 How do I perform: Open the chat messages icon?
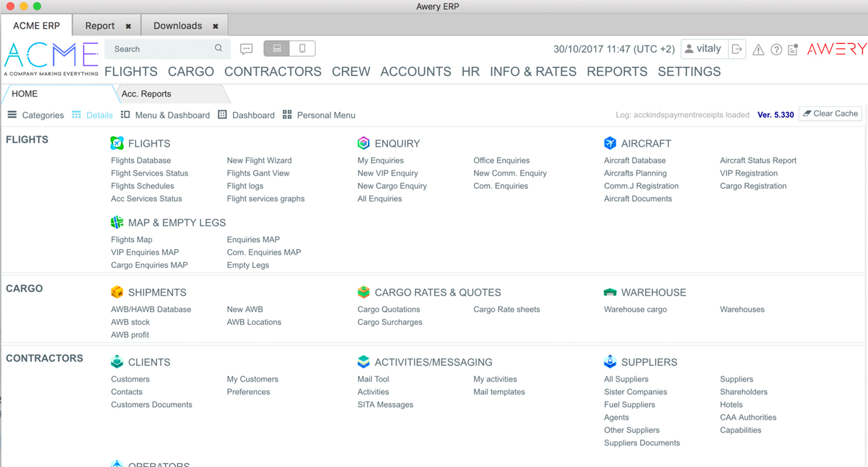click(x=246, y=49)
